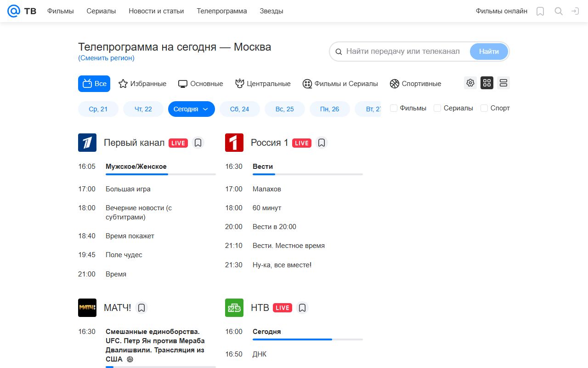Select the Спортивные channels tab
The height and width of the screenshot is (368, 588).
pyautogui.click(x=416, y=84)
